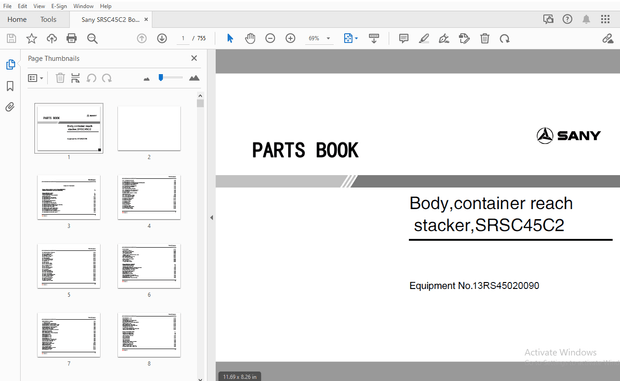This screenshot has height=381, width=620.
Task: Activate the Hand pan tool
Action: (x=250, y=38)
